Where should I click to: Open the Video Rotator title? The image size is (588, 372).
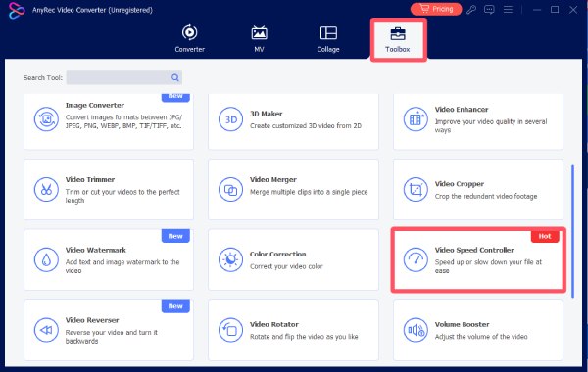274,324
